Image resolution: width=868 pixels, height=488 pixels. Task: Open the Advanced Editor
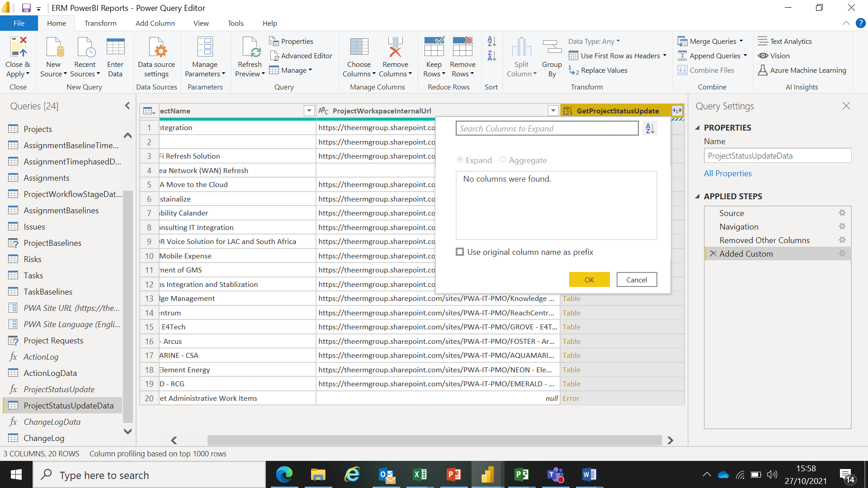pos(301,56)
